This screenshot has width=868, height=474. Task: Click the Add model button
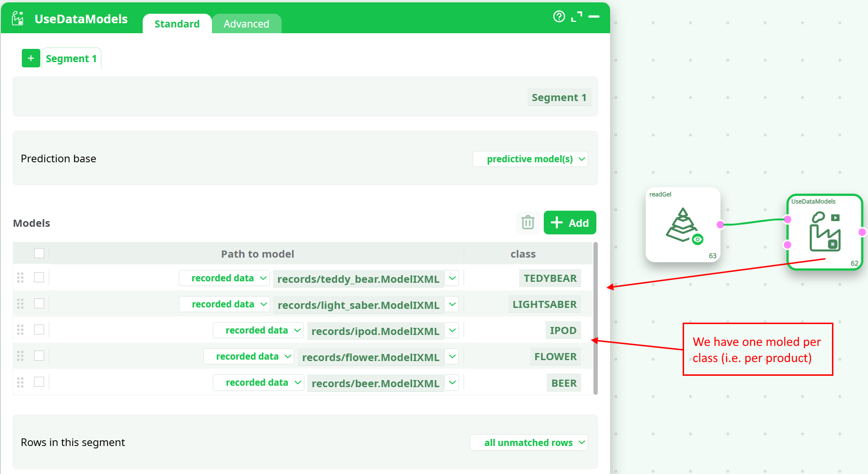[569, 223]
